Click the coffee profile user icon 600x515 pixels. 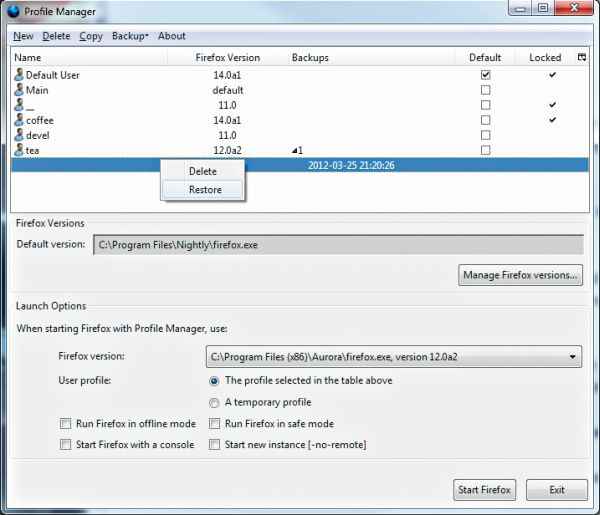pos(19,120)
